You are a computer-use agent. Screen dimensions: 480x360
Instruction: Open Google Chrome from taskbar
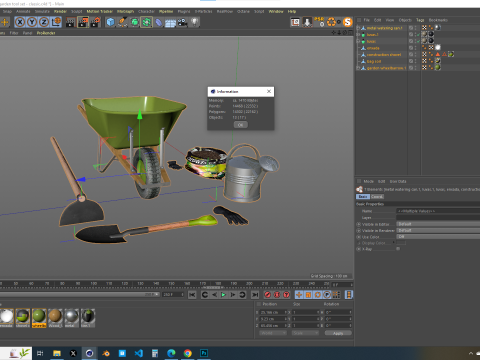pos(188,353)
